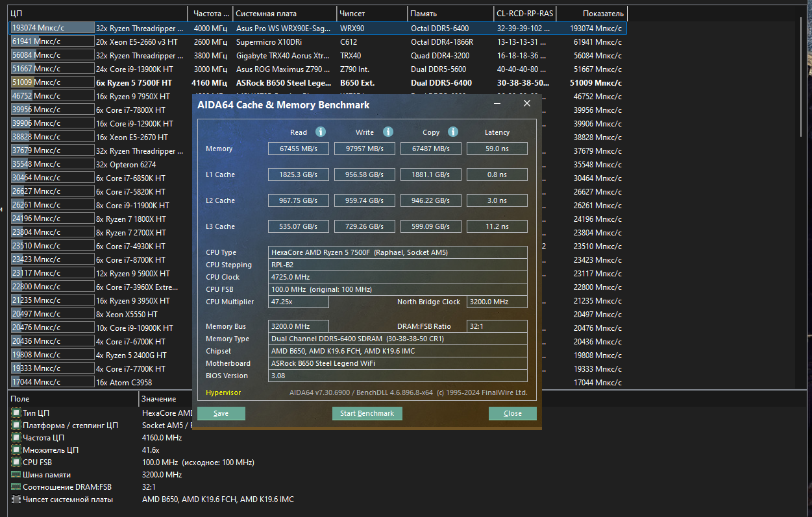The image size is (812, 517).
Task: Click the CPU Clock field 4725.0 MHz
Action: click(x=398, y=277)
